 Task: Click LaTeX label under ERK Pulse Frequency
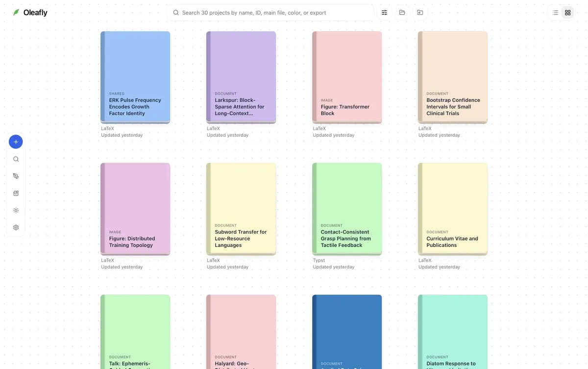[x=108, y=129]
